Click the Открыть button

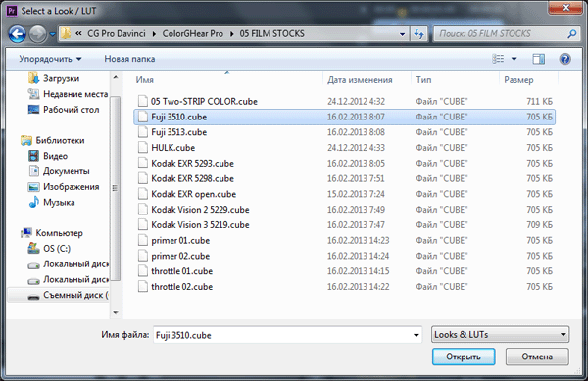464,357
